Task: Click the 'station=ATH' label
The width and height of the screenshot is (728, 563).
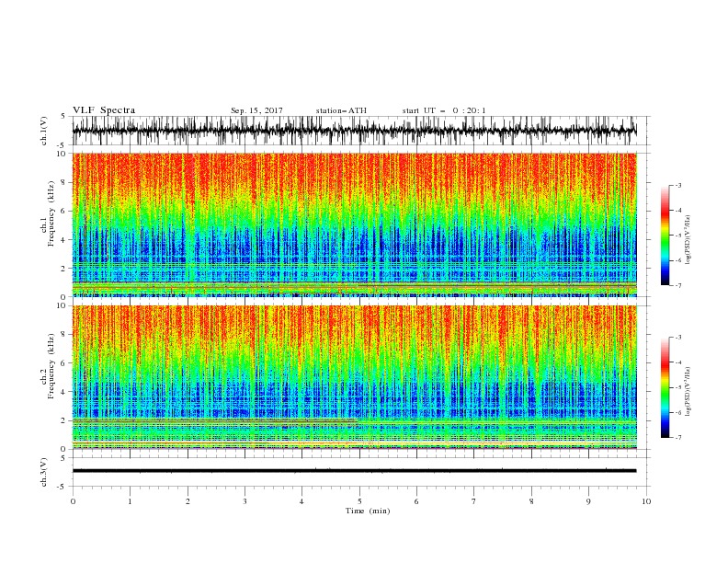Action: point(341,110)
